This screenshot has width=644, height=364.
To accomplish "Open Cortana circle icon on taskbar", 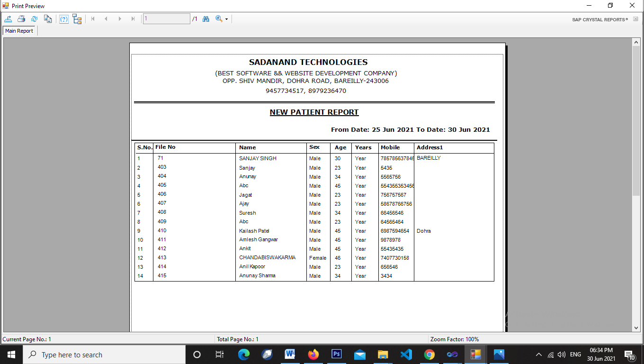I will click(197, 355).
